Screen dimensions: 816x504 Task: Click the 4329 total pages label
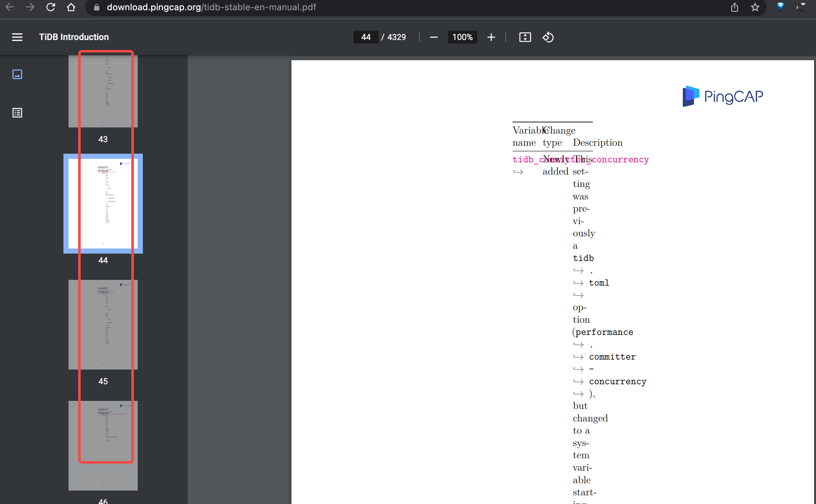point(396,37)
